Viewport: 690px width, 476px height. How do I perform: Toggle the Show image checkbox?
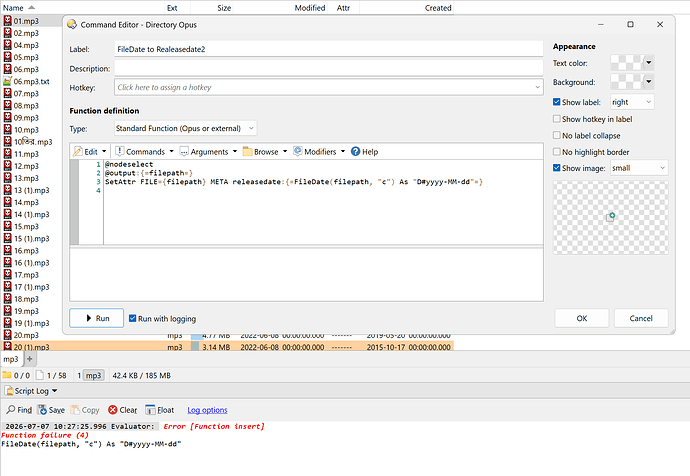point(557,168)
